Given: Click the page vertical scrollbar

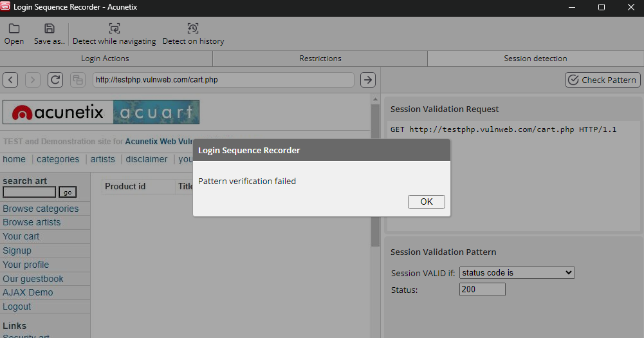Looking at the screenshot, I should click(375, 174).
